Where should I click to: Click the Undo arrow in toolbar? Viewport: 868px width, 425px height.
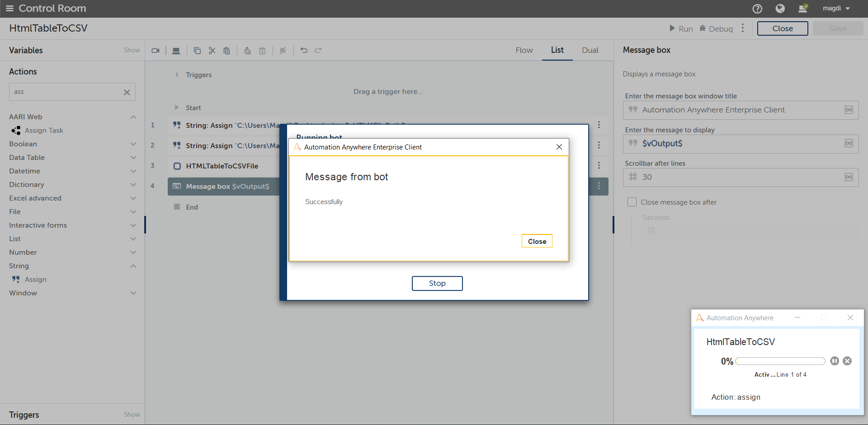(304, 51)
